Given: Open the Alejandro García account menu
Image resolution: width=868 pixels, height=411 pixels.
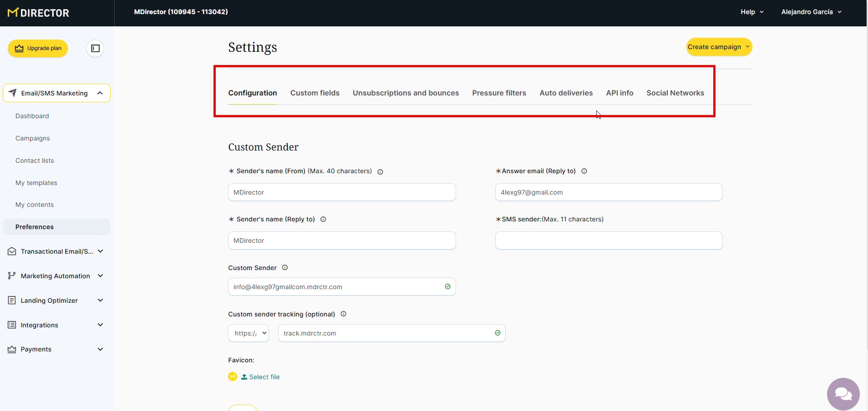Looking at the screenshot, I should tap(811, 12).
